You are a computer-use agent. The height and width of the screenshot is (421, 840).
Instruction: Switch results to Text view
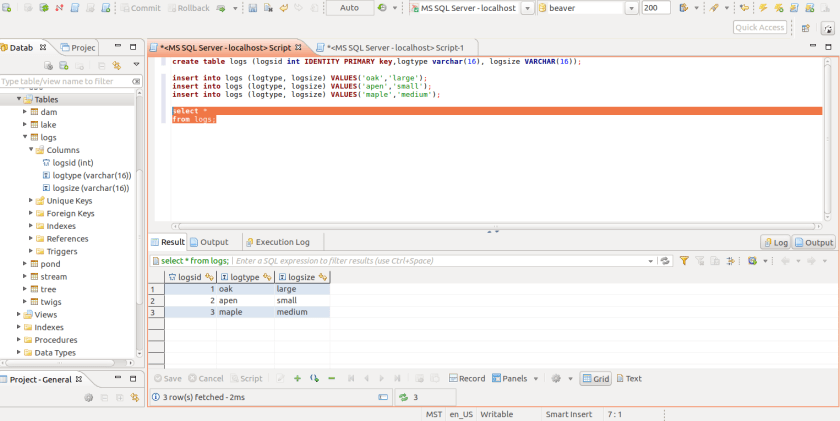(629, 379)
